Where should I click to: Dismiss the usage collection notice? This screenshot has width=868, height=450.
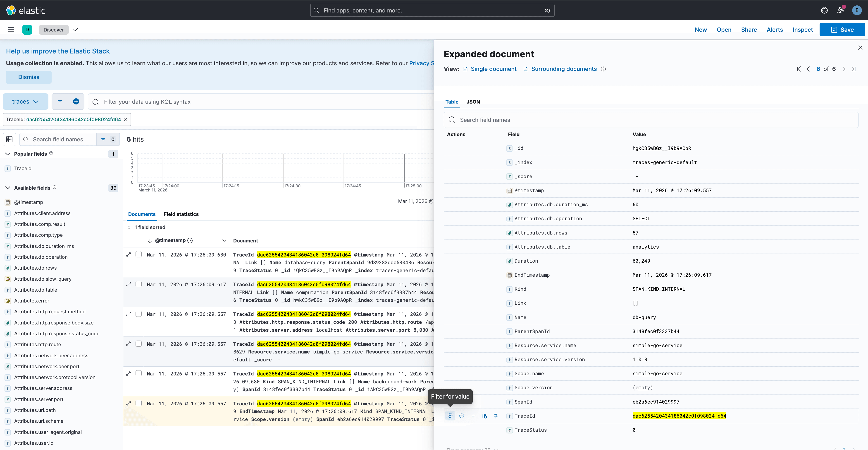29,77
